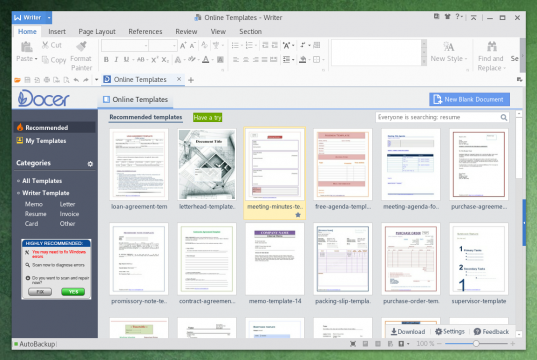537x360 pixels.
Task: Open the Review tab
Action: coord(186,32)
